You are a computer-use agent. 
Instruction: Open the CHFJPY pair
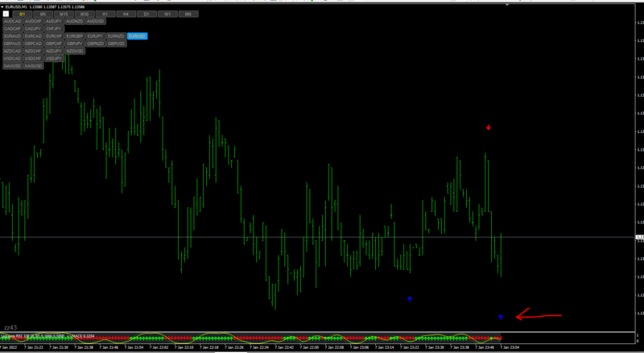54,29
